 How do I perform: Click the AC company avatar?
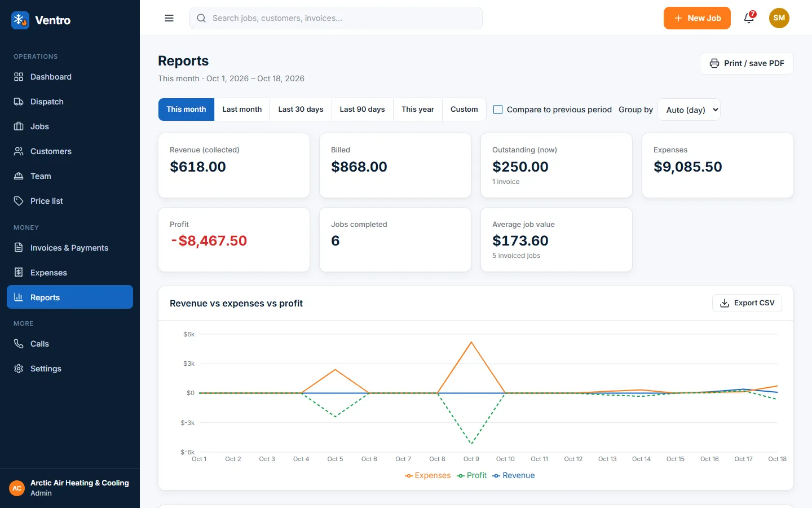pos(17,488)
